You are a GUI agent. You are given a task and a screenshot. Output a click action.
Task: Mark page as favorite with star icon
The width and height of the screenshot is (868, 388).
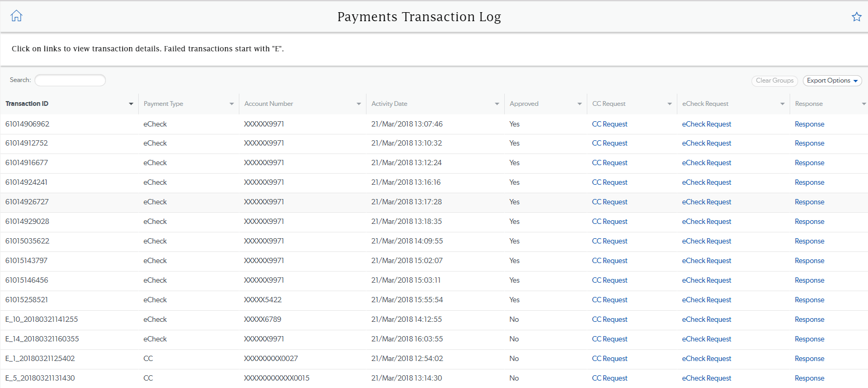pyautogui.click(x=856, y=16)
